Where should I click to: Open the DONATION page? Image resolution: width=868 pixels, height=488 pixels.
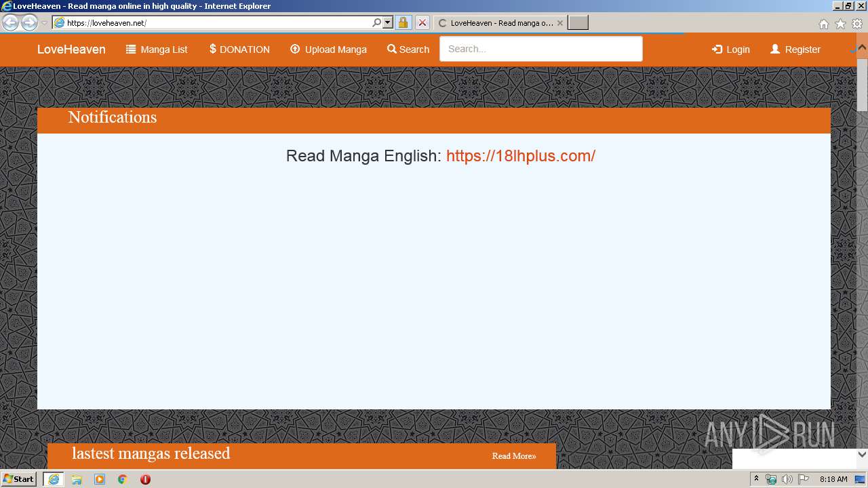(x=239, y=49)
